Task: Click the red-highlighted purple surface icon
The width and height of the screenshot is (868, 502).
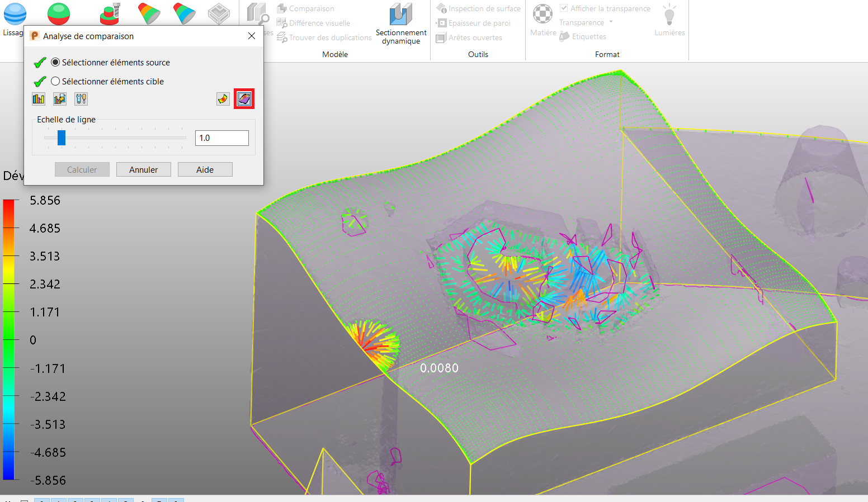Action: coord(244,99)
